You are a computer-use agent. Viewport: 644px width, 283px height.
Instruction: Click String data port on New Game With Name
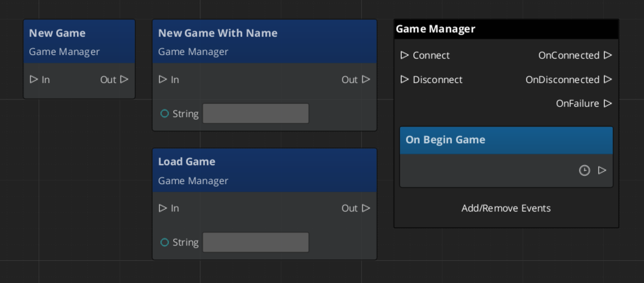click(165, 114)
